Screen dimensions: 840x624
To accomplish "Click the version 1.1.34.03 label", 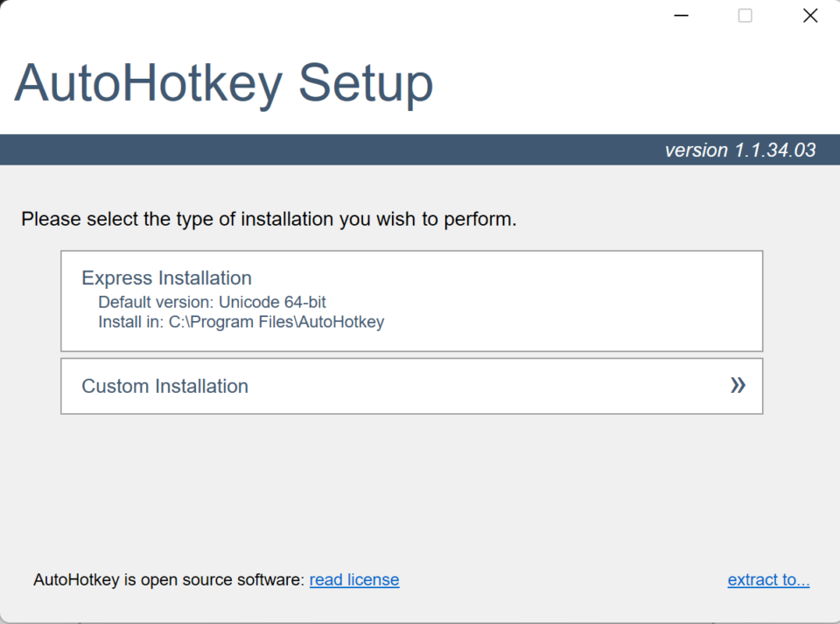I will [x=739, y=151].
